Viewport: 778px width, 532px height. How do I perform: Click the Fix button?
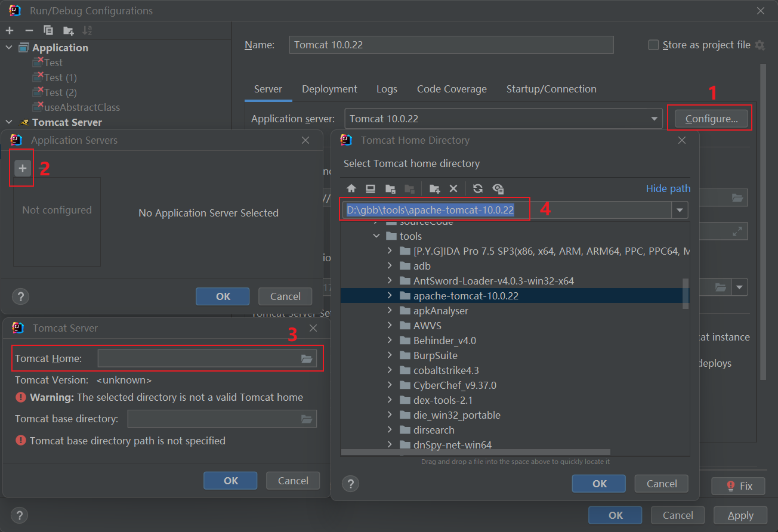(739, 486)
